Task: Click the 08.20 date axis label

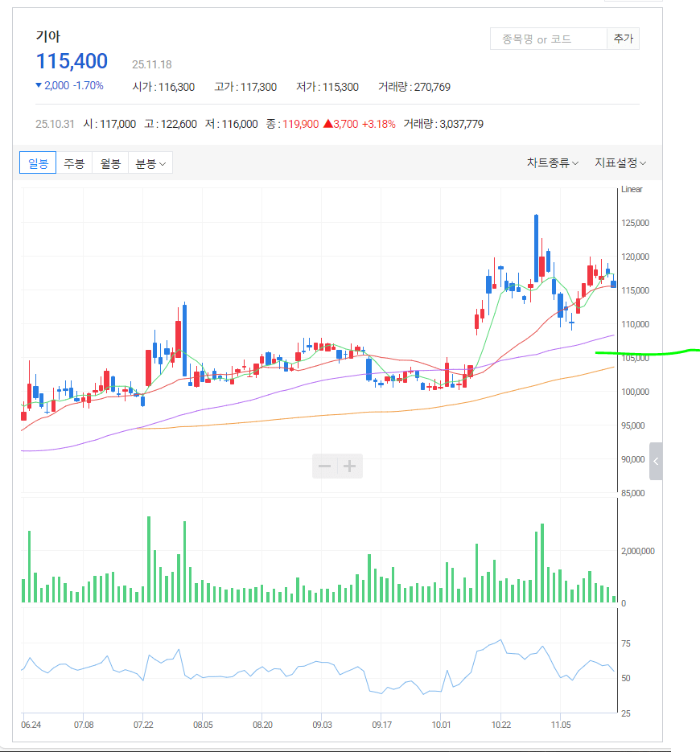Action: click(262, 725)
